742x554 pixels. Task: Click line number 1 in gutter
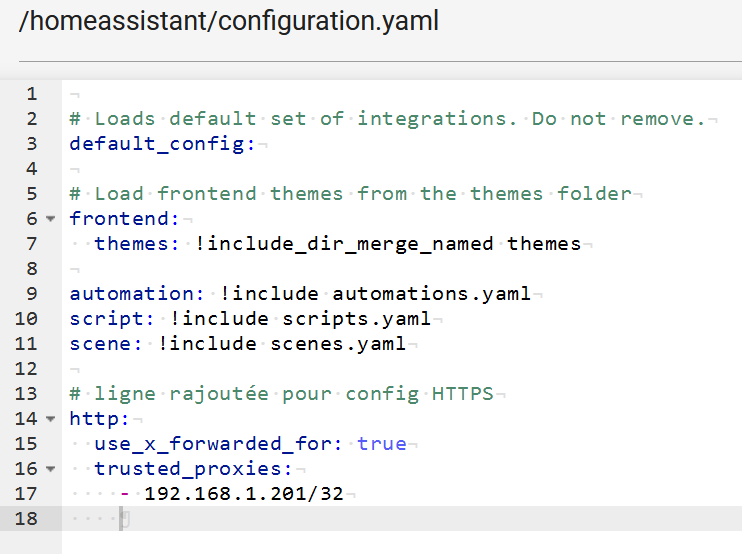point(32,94)
